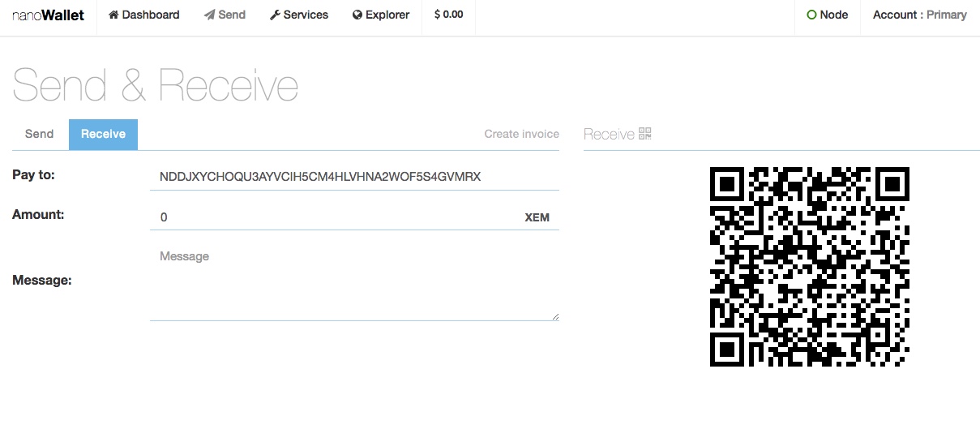
Task: Open the Explorer menu item
Action: [x=381, y=15]
